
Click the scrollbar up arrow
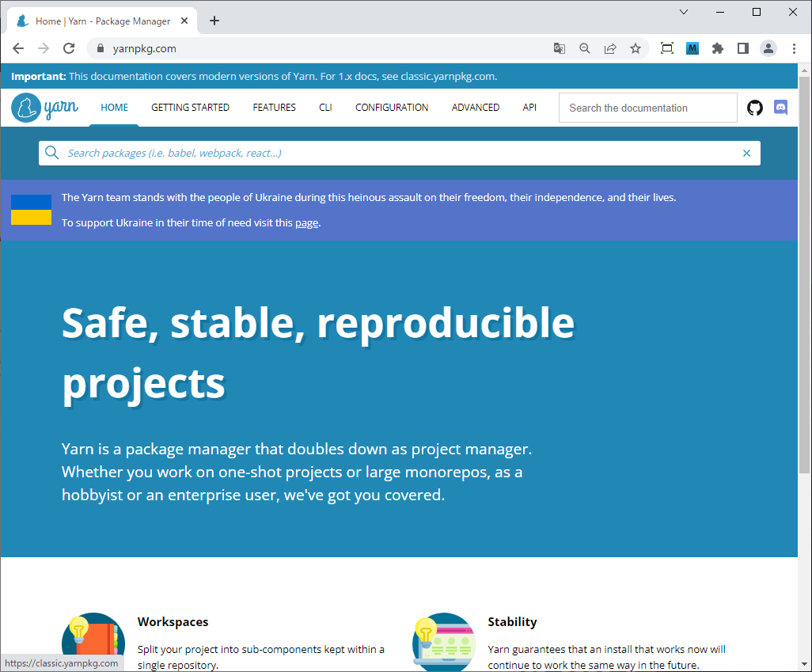tap(804, 70)
